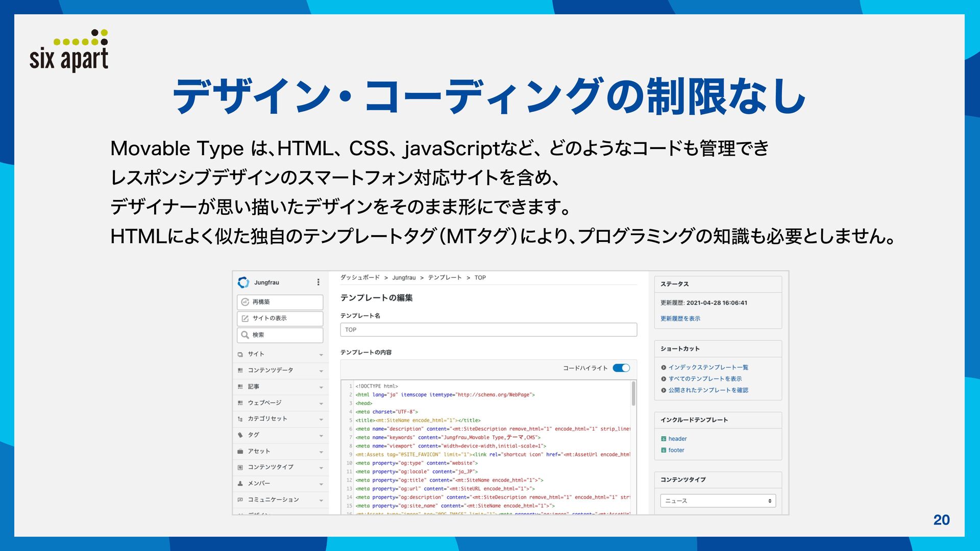
Task: Expand the コンテンツデータ menu arrow
Action: click(321, 371)
